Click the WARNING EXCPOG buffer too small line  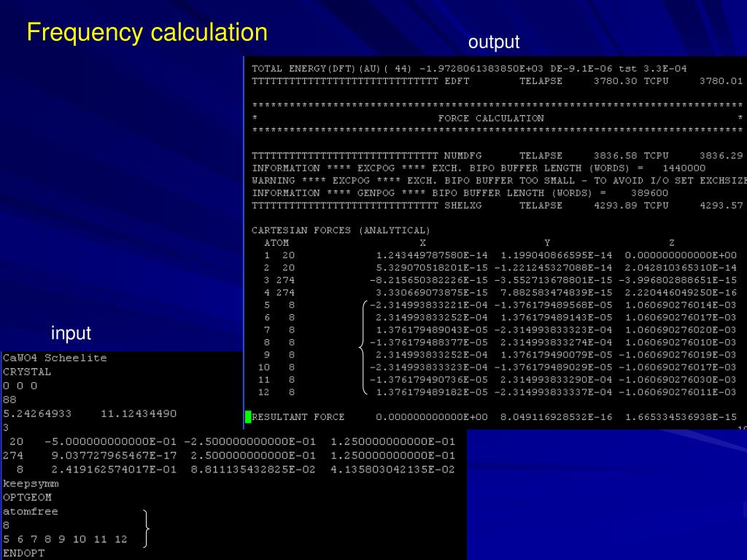pos(499,181)
